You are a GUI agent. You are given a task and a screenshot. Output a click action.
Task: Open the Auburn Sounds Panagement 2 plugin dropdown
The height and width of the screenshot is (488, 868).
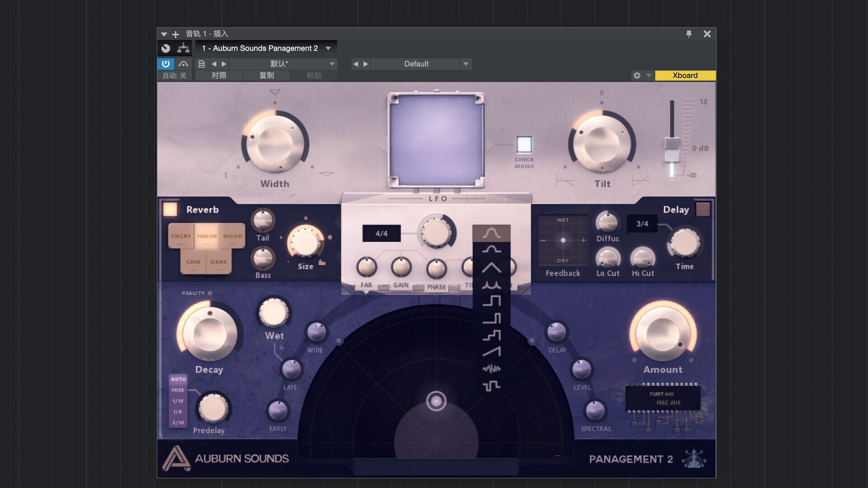click(266, 48)
